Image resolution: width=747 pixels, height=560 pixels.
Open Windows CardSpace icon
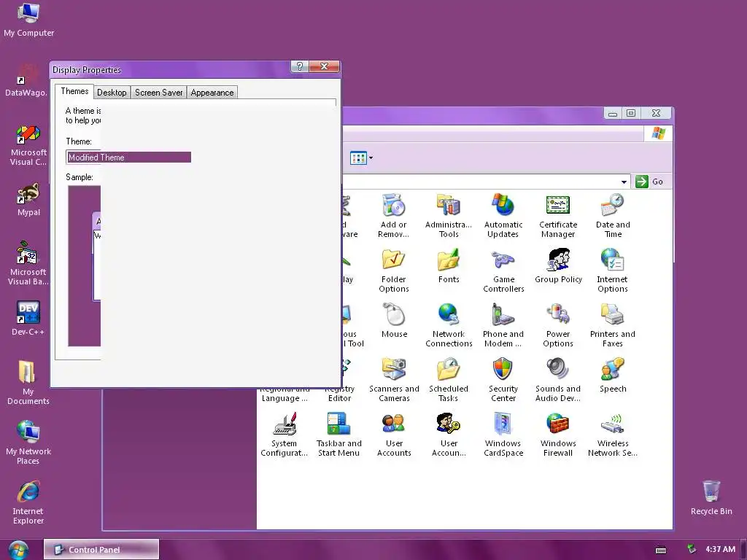(503, 435)
